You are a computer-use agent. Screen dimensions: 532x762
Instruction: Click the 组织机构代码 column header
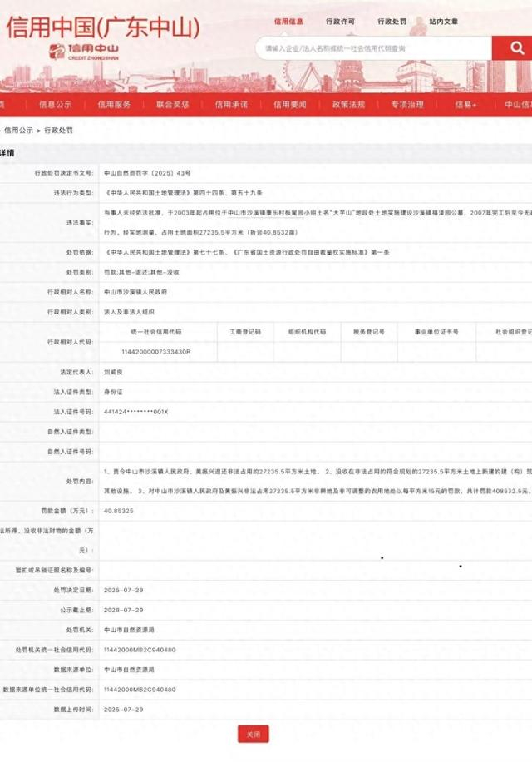(x=307, y=332)
